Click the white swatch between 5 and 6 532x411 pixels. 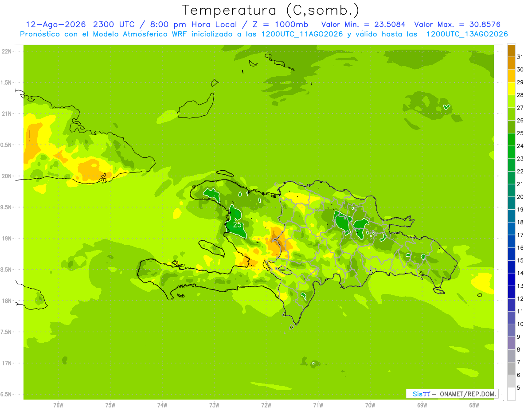pyautogui.click(x=511, y=381)
